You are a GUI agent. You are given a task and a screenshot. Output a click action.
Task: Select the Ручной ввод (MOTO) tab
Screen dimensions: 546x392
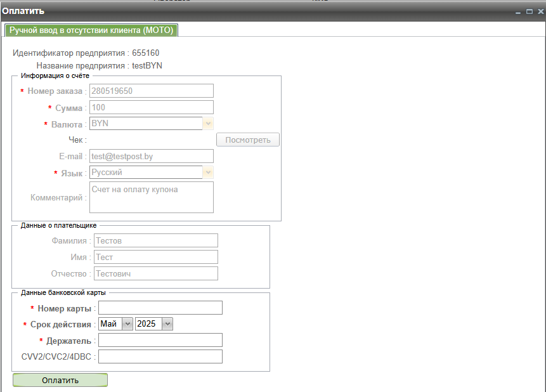[x=91, y=30]
